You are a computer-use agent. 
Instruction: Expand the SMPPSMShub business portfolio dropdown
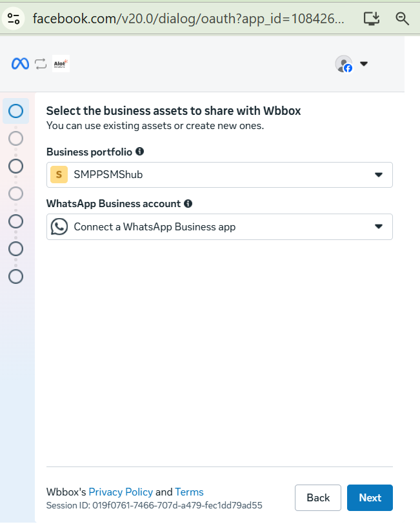219,175
